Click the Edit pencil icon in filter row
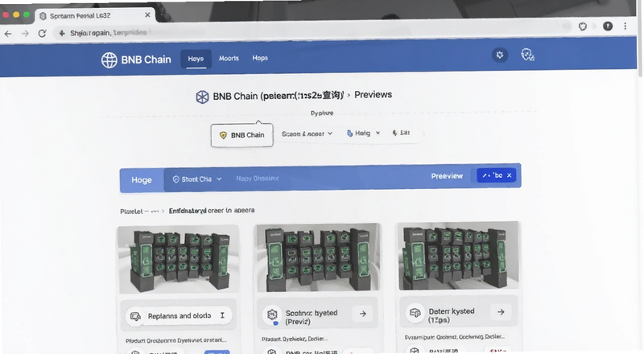 (394, 133)
